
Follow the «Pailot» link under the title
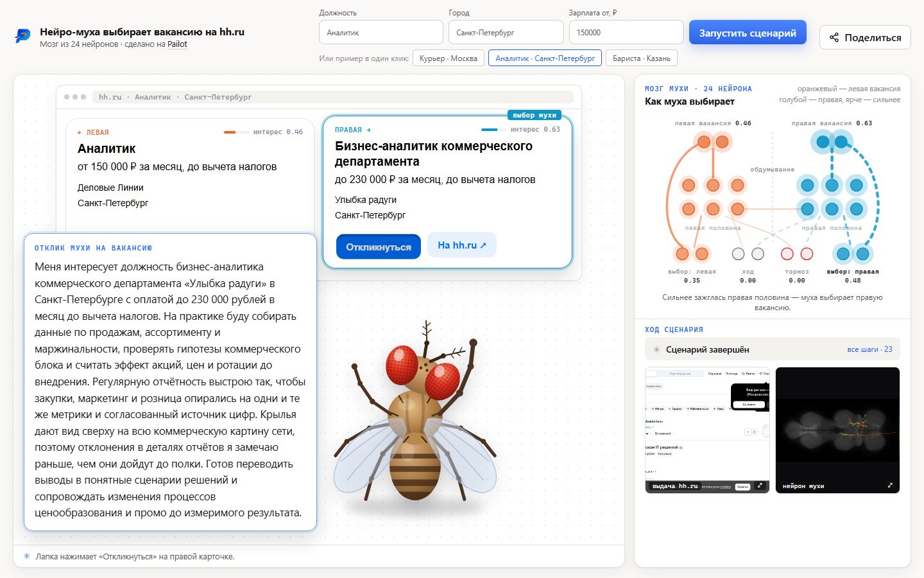click(177, 44)
